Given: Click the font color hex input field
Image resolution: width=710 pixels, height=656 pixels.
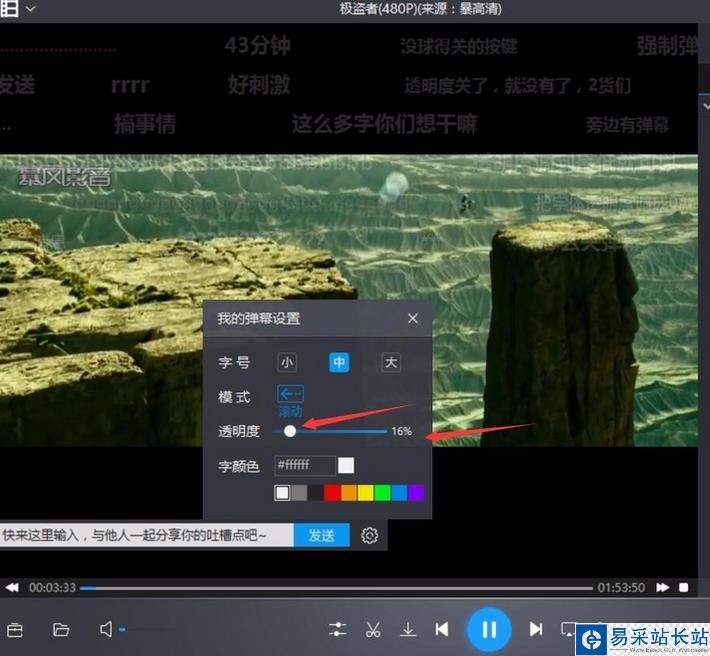Looking at the screenshot, I should [x=305, y=465].
